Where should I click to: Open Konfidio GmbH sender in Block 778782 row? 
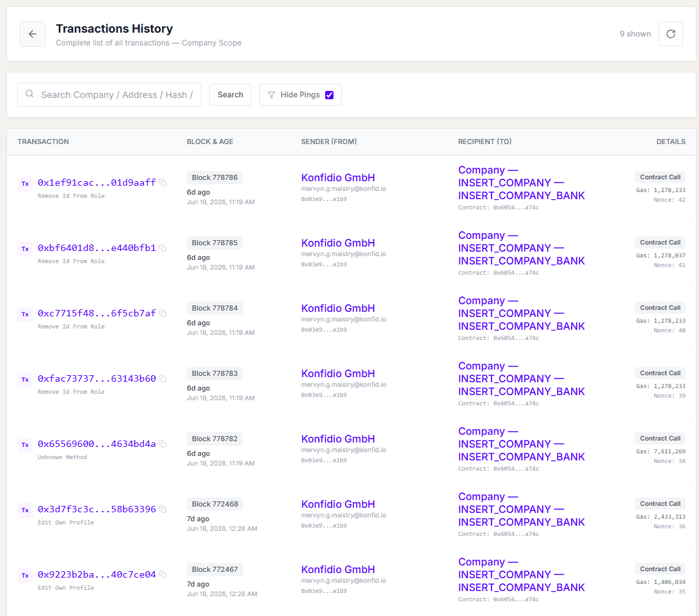pos(338,439)
